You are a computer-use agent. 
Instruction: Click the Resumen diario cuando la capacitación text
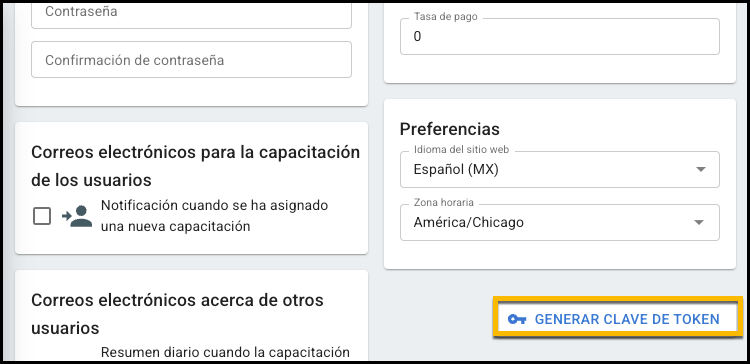point(225,353)
